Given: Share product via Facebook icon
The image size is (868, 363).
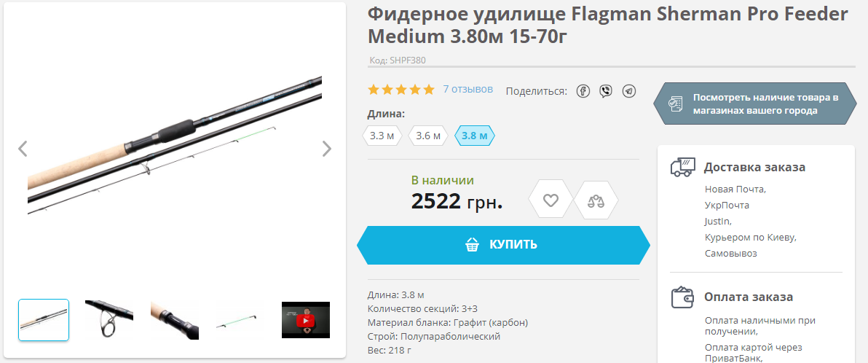Looking at the screenshot, I should pyautogui.click(x=583, y=91).
